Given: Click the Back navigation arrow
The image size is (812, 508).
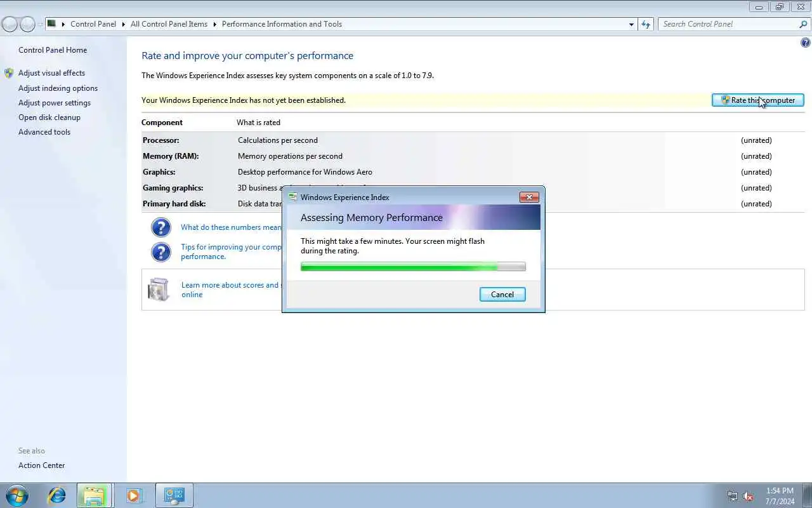Looking at the screenshot, I should [x=10, y=24].
